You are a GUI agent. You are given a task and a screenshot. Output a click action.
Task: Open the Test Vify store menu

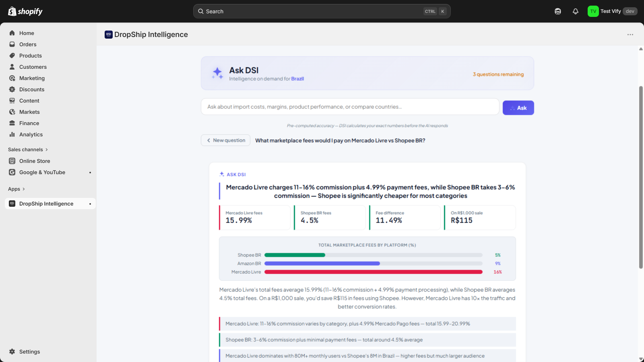[612, 11]
